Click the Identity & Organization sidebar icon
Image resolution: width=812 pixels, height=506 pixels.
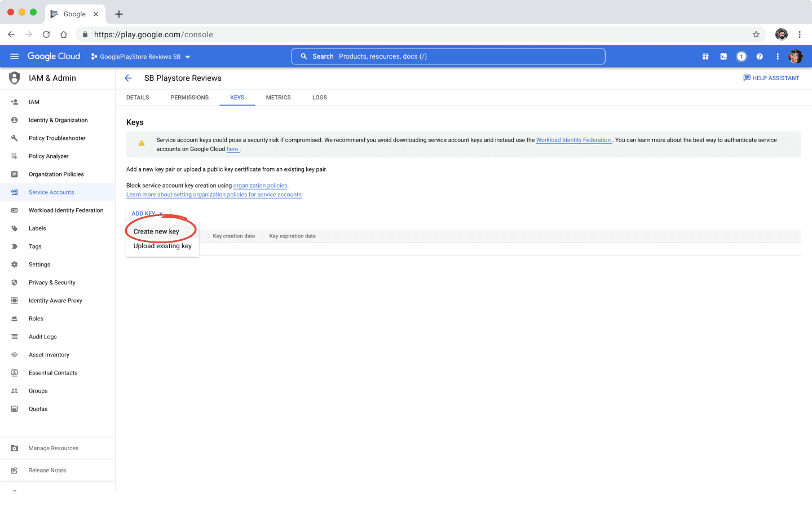pos(15,120)
